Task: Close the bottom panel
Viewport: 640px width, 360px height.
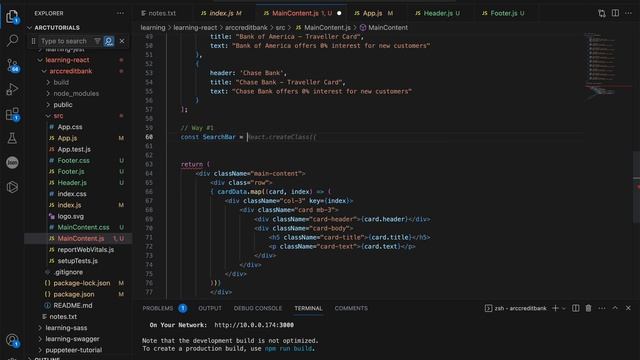Action: (628, 308)
